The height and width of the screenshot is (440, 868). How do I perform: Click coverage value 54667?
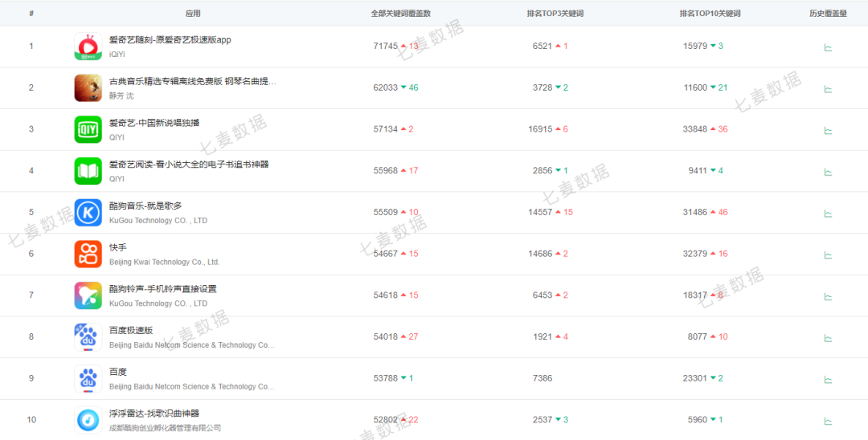coord(386,254)
